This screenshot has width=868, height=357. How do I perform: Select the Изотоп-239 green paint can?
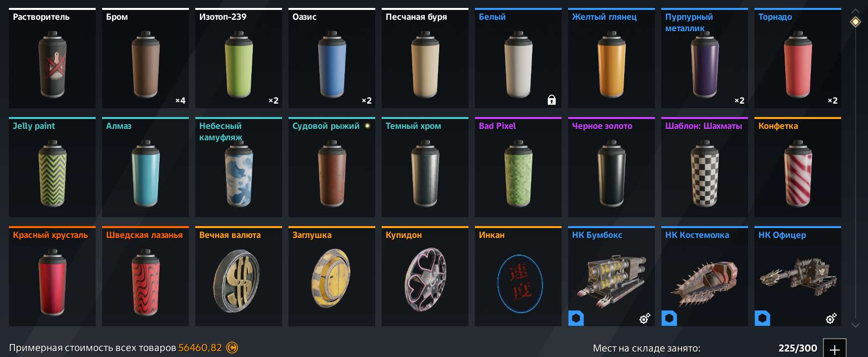238,58
